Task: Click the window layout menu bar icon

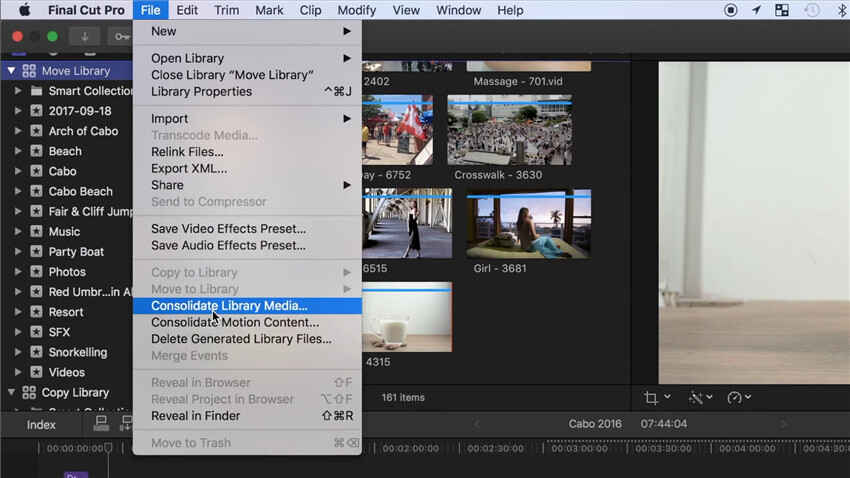Action: point(782,10)
